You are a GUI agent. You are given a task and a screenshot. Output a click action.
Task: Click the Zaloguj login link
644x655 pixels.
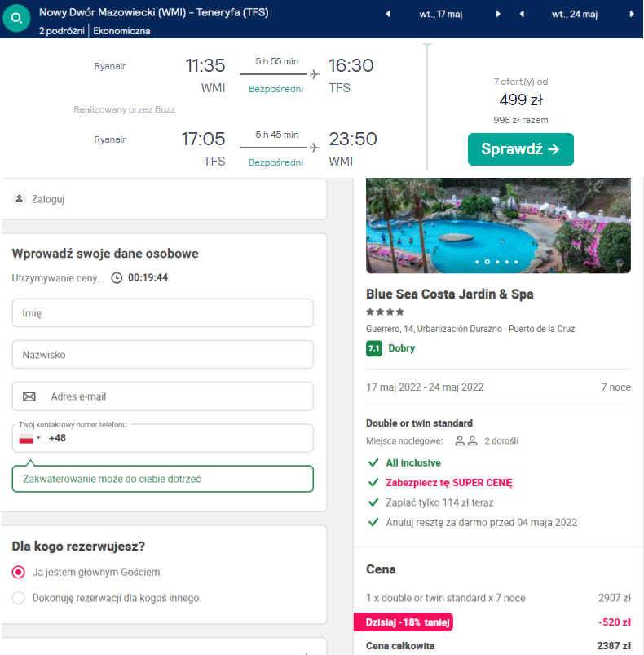click(x=48, y=199)
